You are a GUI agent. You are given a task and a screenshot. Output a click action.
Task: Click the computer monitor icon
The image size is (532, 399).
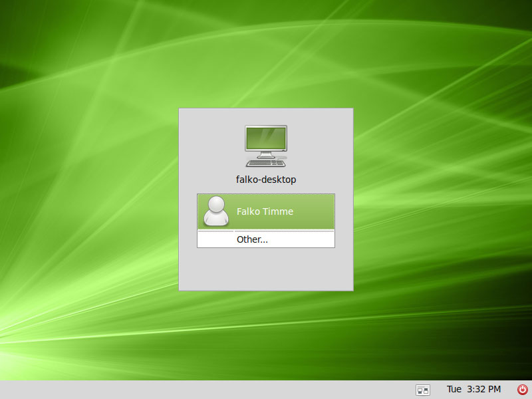(266, 146)
